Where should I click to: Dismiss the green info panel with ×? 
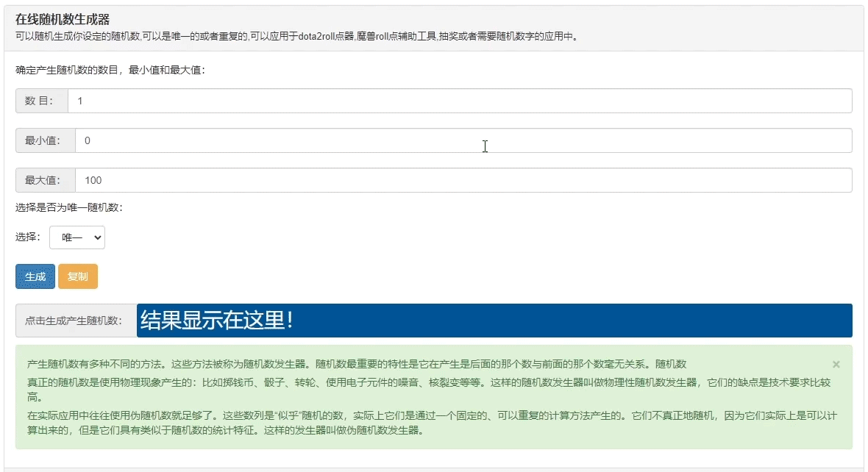pos(835,362)
